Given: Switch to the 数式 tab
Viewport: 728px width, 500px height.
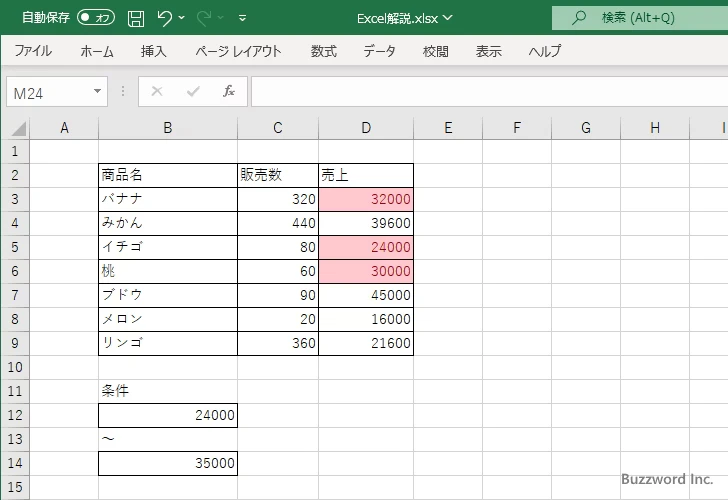Looking at the screenshot, I should click(x=324, y=51).
